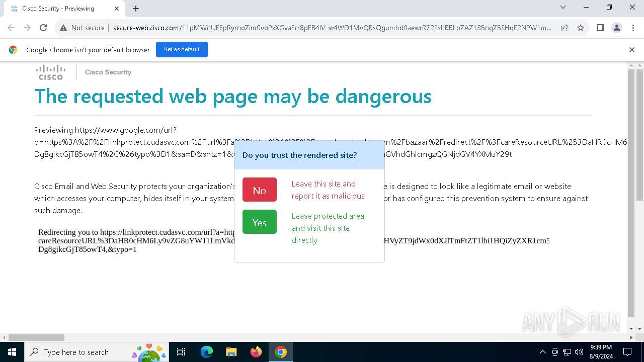Click the 'Redirecting you to https://linkprotect.cudasvc.com' text
The height and width of the screenshot is (362, 644).
(x=136, y=232)
